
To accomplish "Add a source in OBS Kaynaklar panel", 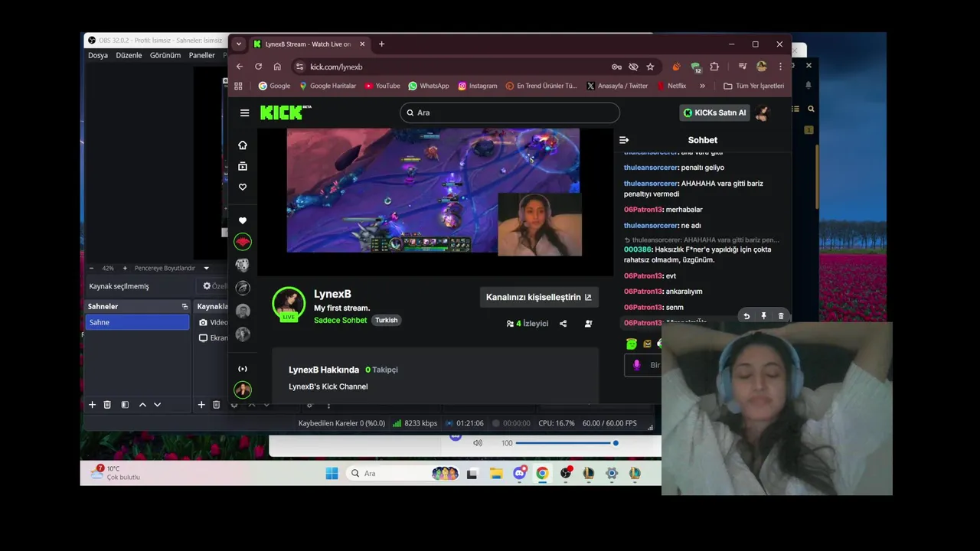I will click(x=201, y=405).
